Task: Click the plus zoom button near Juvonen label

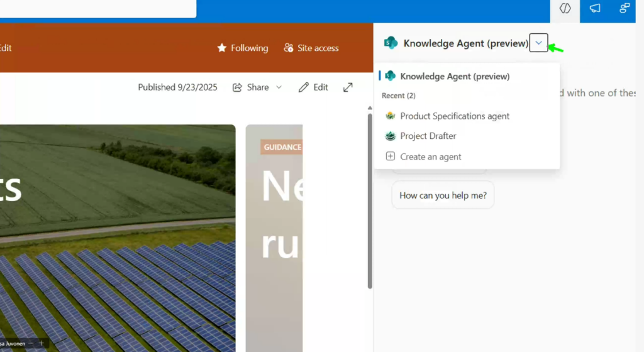Action: pos(41,343)
